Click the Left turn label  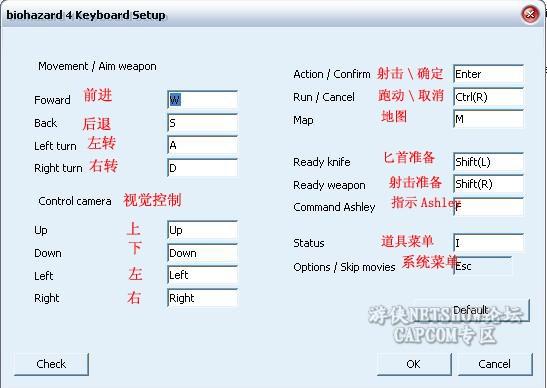[55, 146]
